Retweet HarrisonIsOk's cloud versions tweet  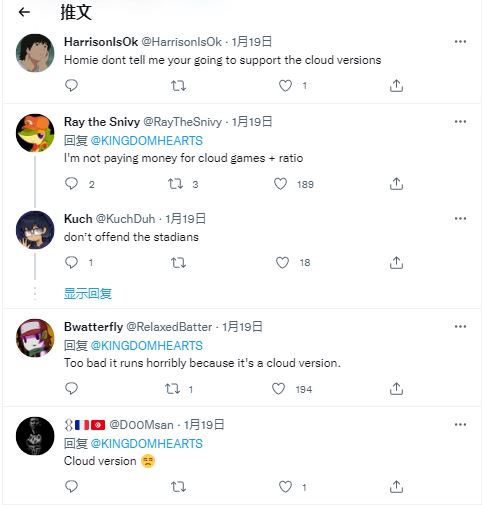pyautogui.click(x=178, y=86)
